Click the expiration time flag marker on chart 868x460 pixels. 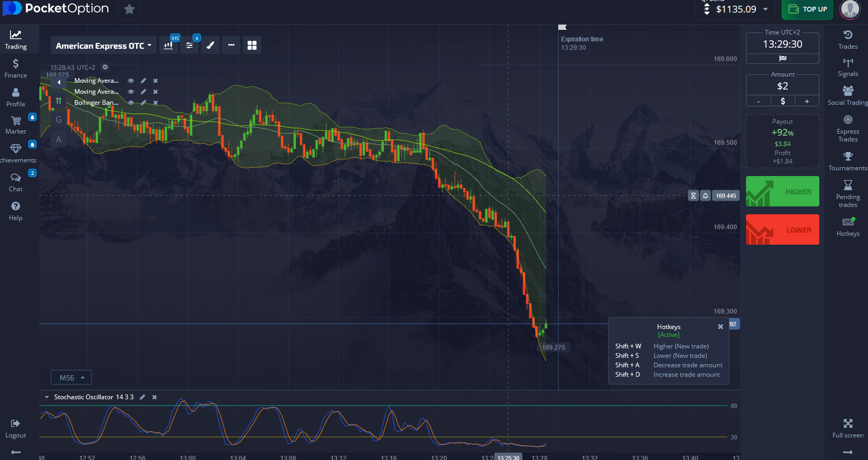(562, 27)
